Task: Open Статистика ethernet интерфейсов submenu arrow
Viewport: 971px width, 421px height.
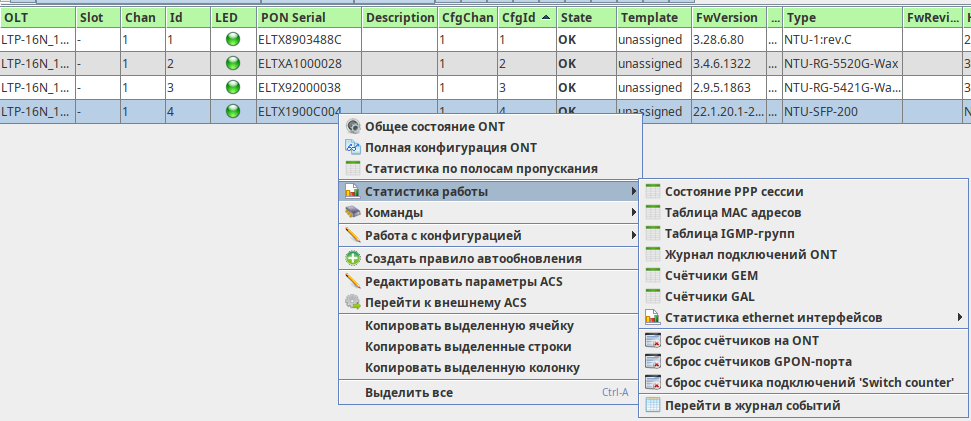Action: pyautogui.click(x=960, y=318)
